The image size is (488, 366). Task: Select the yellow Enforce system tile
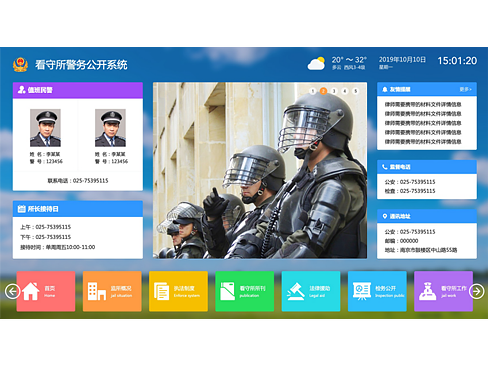178,291
